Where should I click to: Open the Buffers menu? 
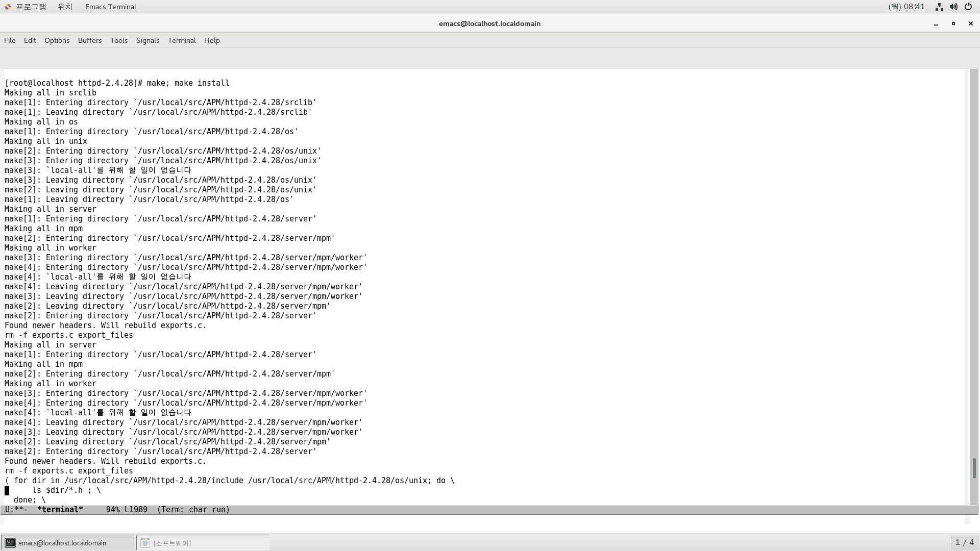coord(90,40)
